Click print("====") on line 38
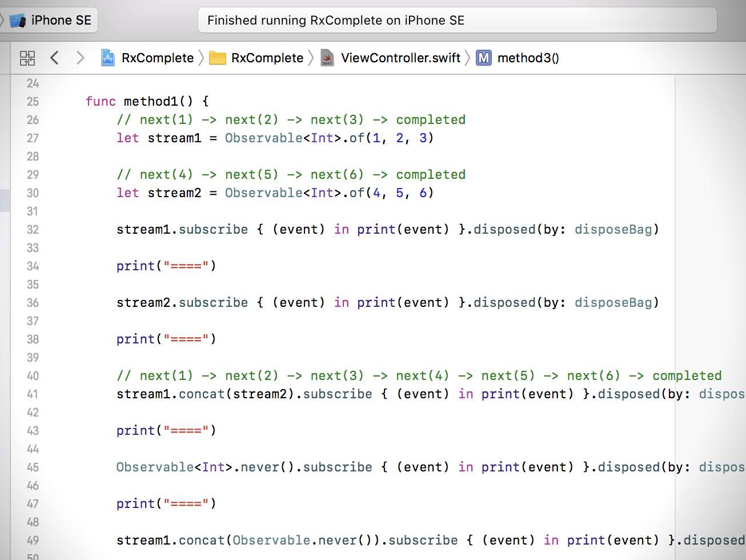Viewport: 746px width, 560px height. coord(166,339)
